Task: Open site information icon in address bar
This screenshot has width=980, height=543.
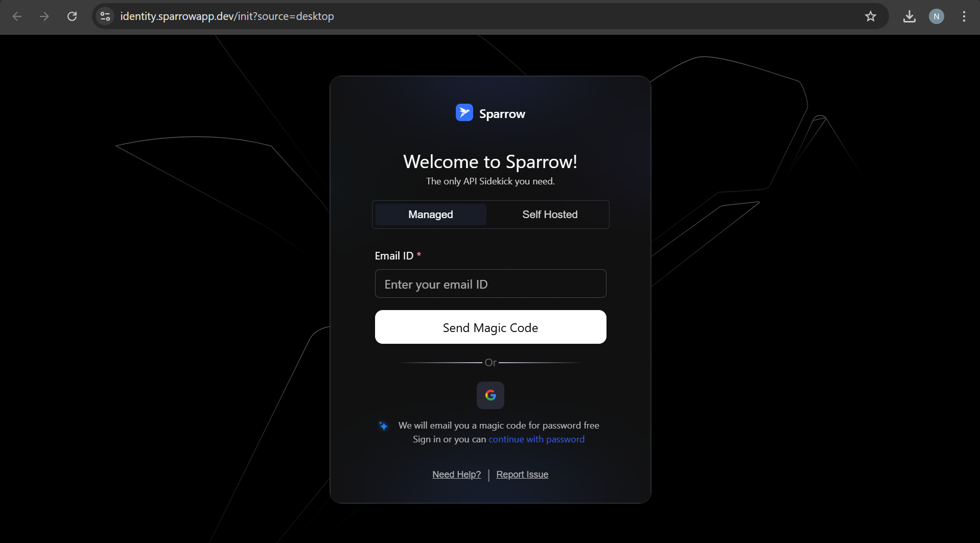Action: tap(105, 16)
